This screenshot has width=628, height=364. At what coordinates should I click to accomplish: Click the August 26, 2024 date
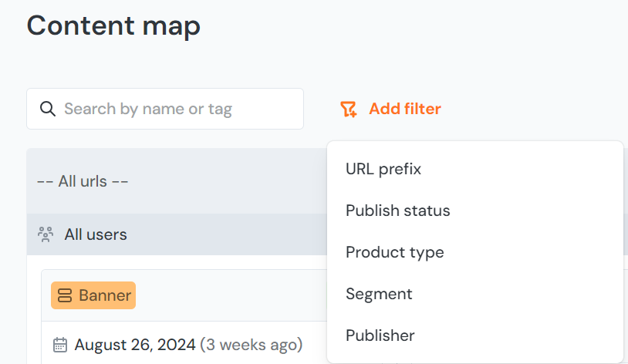coord(135,345)
